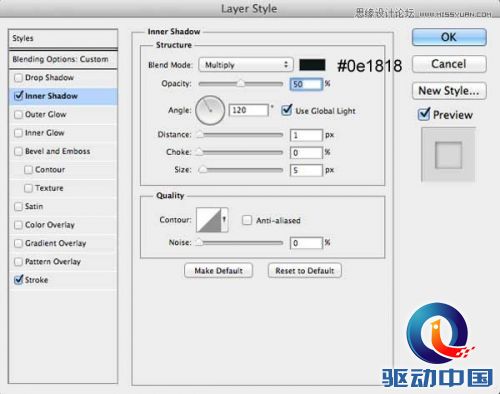Image resolution: width=500 pixels, height=394 pixels.
Task: Click the Contour curve thumbnail
Action: [209, 219]
